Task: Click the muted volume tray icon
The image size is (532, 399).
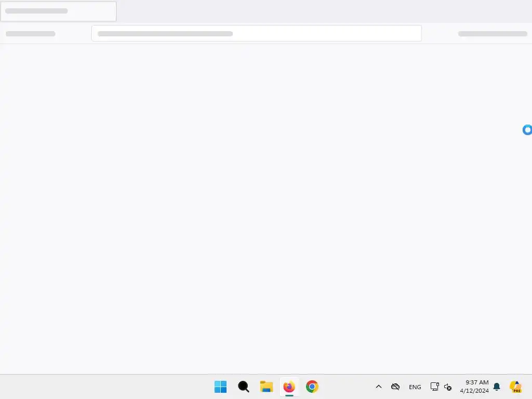Action: 448,387
